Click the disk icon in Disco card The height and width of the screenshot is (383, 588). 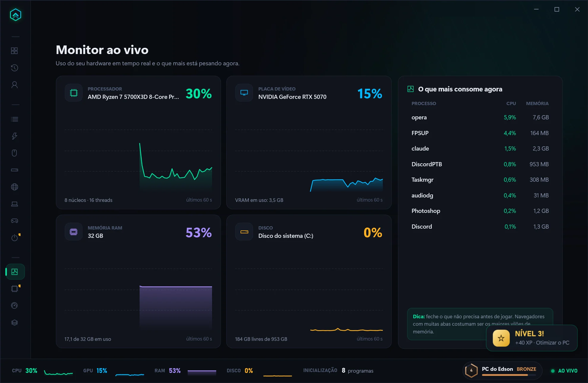[244, 232]
